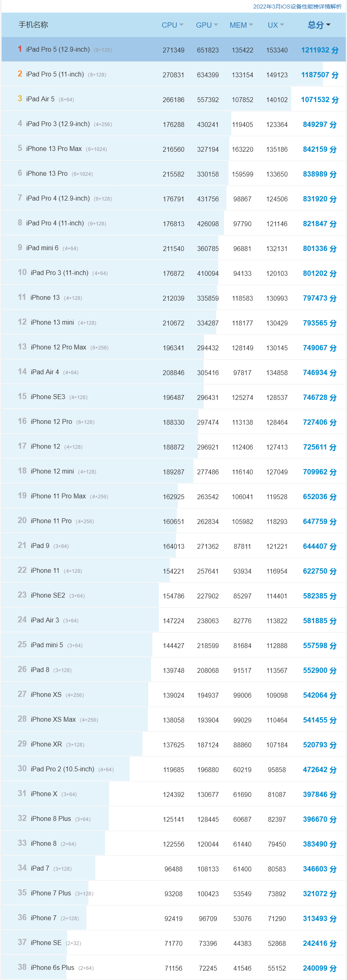Screen dimensions: 347x980
Task: Select the iPad mini 6 device name
Action: 42,248
